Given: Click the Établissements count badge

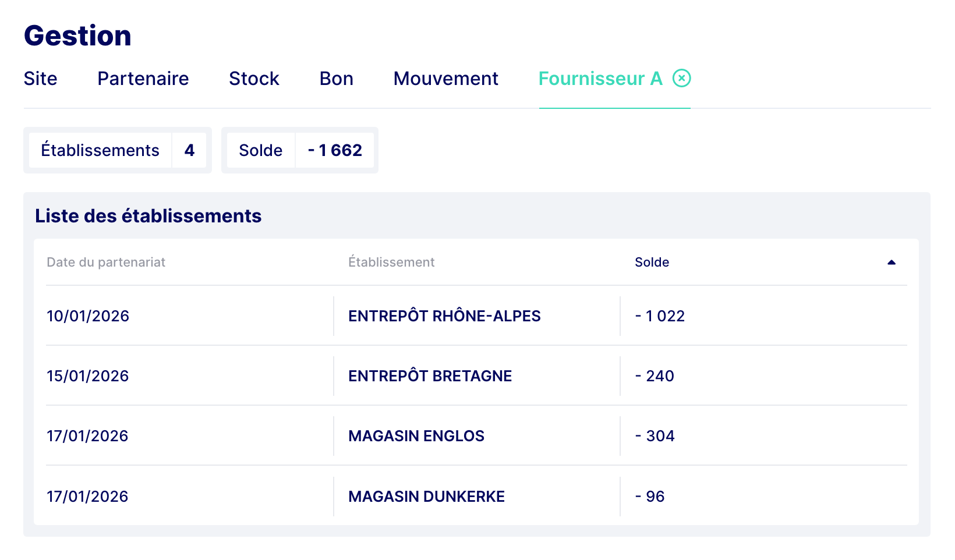Looking at the screenshot, I should (x=118, y=150).
